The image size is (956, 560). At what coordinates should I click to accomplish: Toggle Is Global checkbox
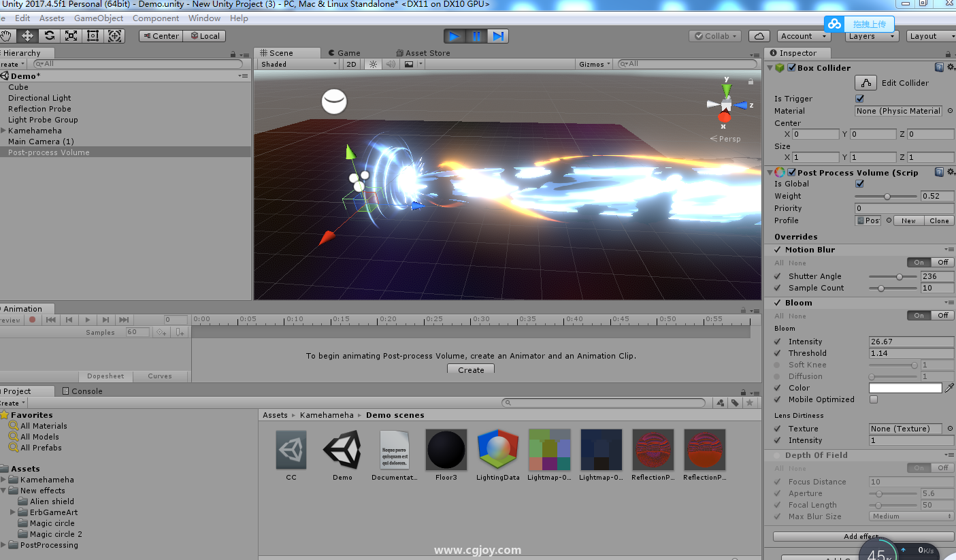(x=859, y=184)
